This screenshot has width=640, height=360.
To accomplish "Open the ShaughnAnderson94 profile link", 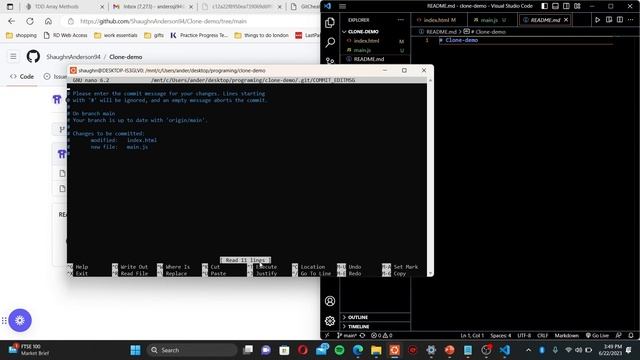I will pos(73,57).
